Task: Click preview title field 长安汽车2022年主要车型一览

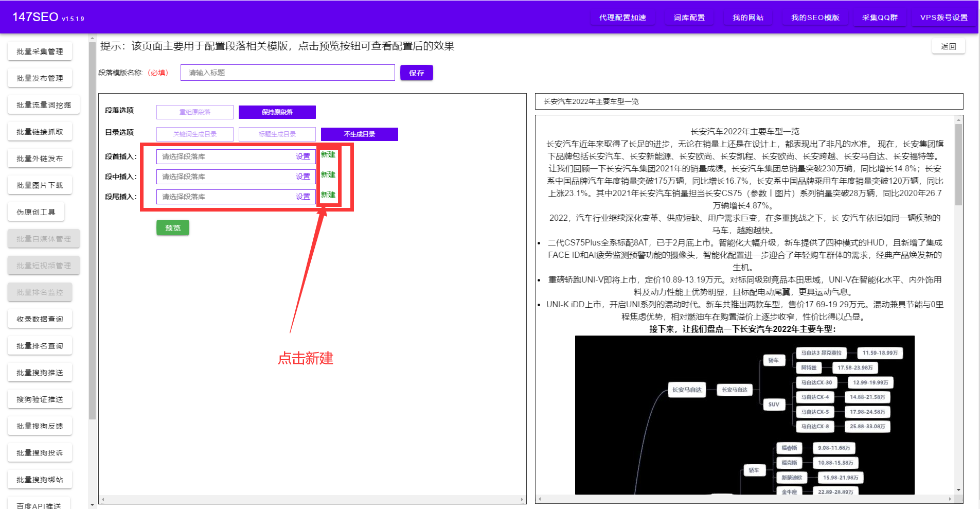Action: click(x=749, y=101)
